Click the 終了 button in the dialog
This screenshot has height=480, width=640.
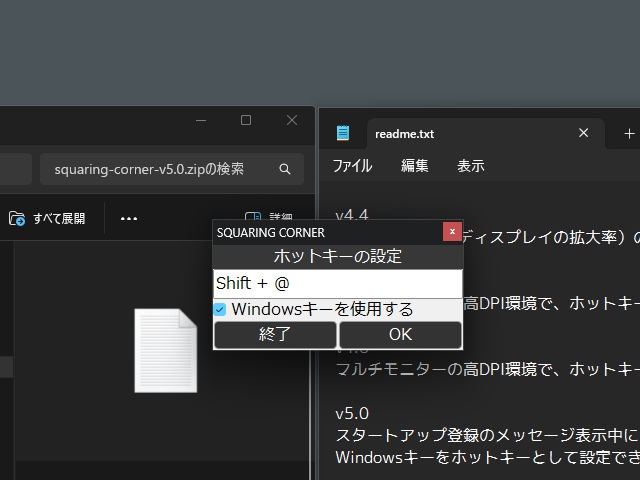coord(275,335)
